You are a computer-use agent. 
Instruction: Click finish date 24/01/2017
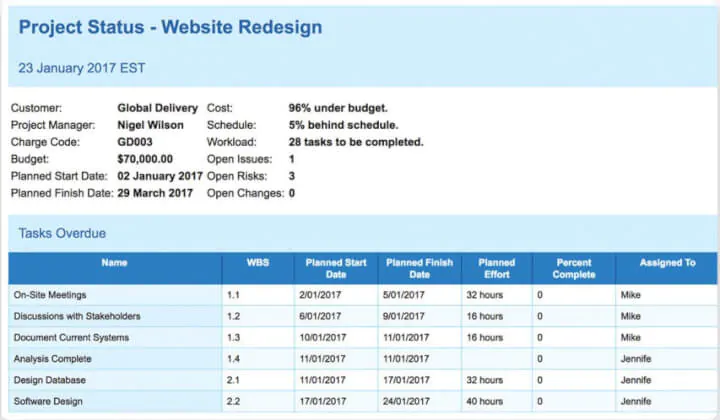point(406,401)
